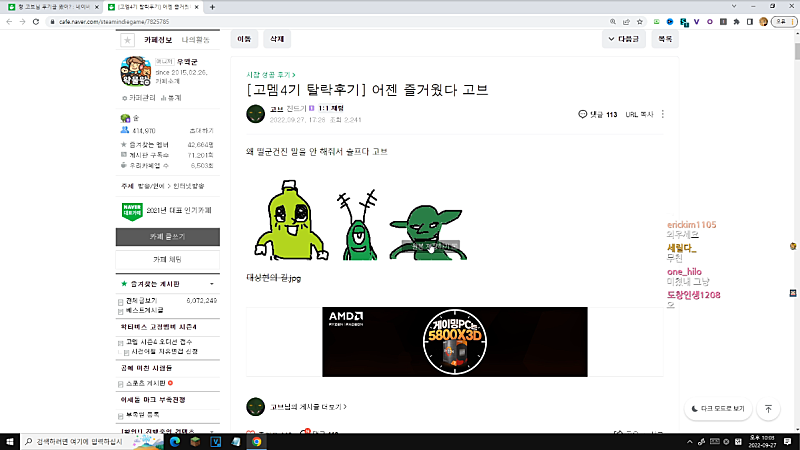Click the AMD 5800X3D advertisement banner
The image size is (800, 450).
coord(455,342)
